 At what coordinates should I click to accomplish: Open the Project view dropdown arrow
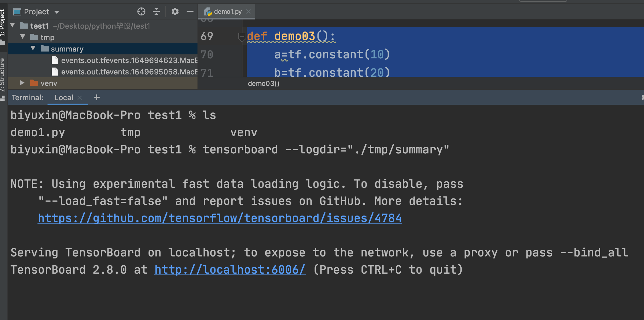click(x=57, y=12)
